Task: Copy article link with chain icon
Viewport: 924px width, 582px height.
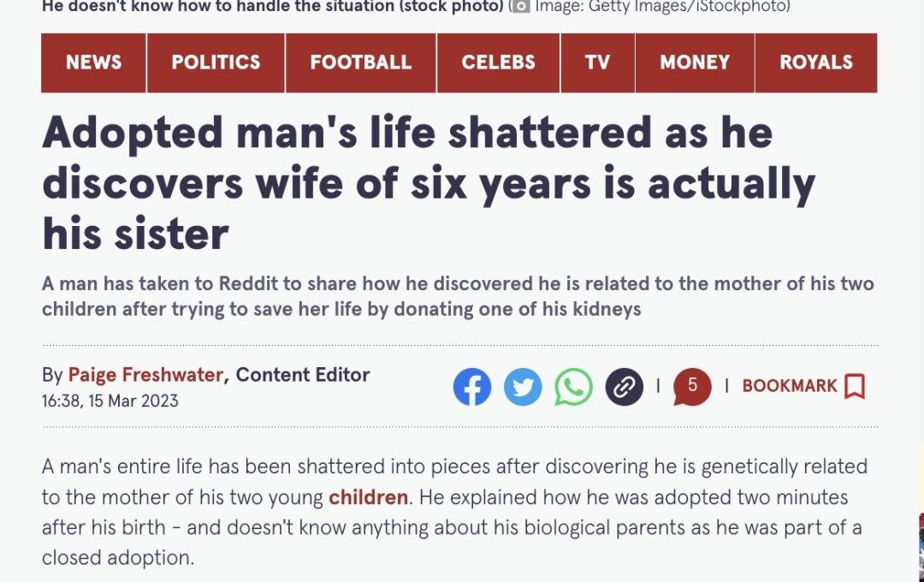Action: click(x=624, y=387)
